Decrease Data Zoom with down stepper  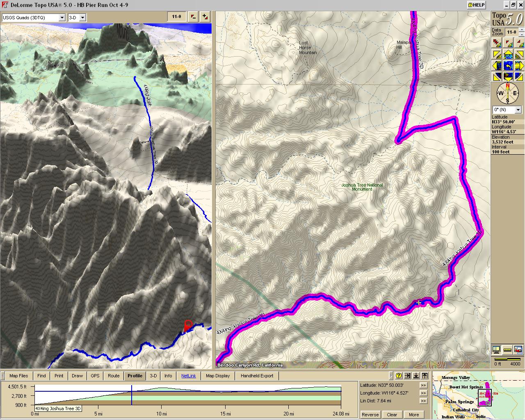[x=521, y=34]
